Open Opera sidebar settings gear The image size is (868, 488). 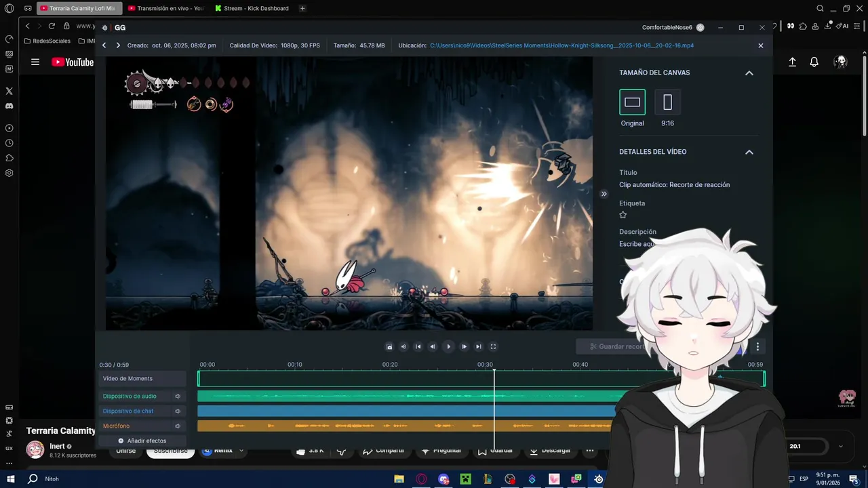[x=9, y=173]
